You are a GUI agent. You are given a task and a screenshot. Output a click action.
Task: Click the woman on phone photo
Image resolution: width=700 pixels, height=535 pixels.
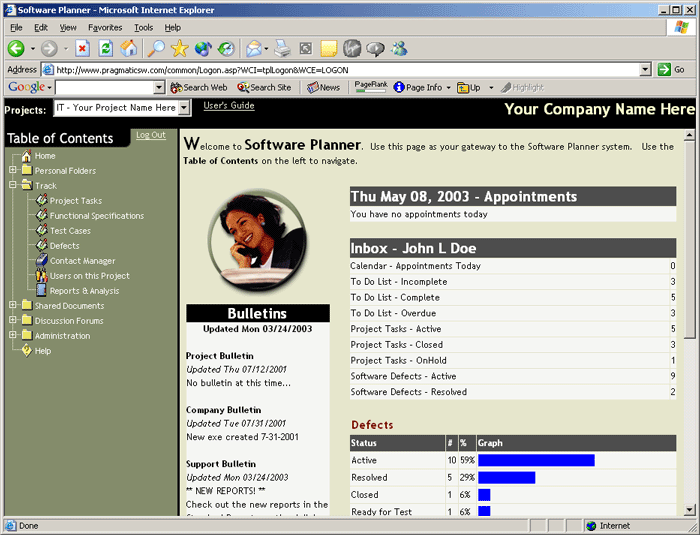tap(258, 241)
